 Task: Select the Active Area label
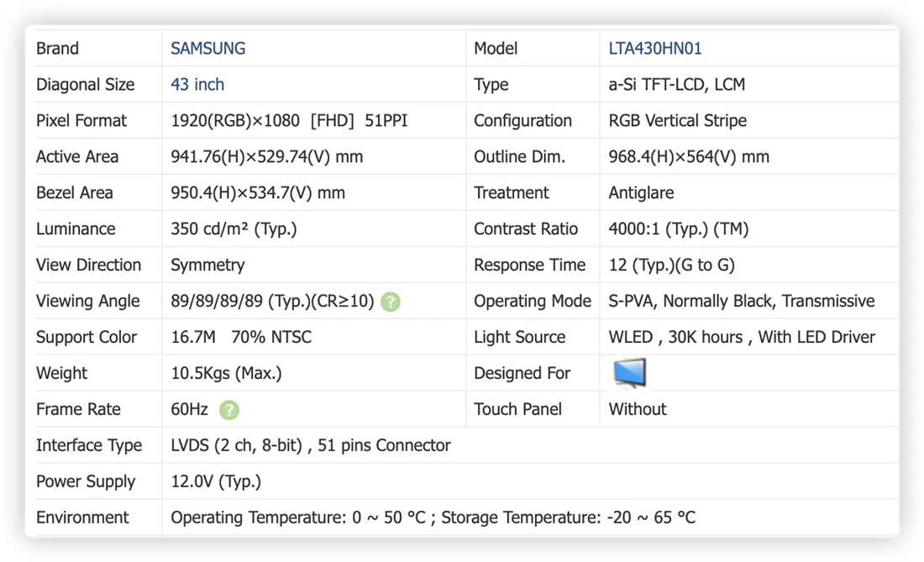tap(77, 156)
